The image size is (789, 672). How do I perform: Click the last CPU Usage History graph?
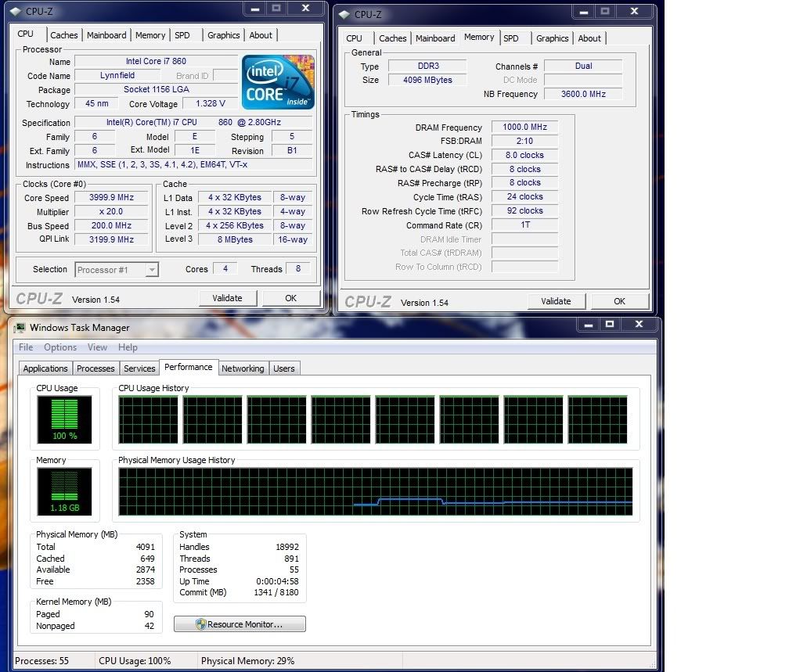click(x=598, y=419)
